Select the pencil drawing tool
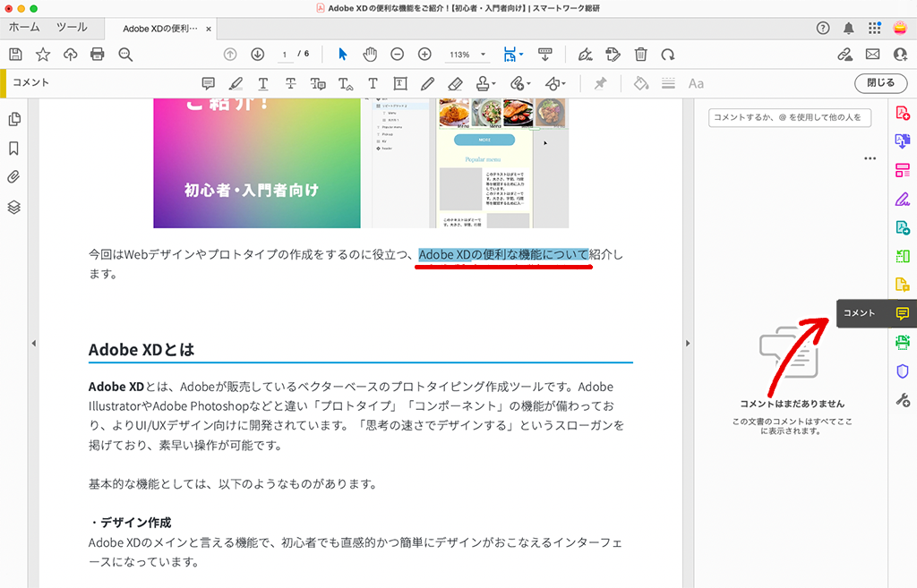This screenshot has width=917, height=588. 427,83
